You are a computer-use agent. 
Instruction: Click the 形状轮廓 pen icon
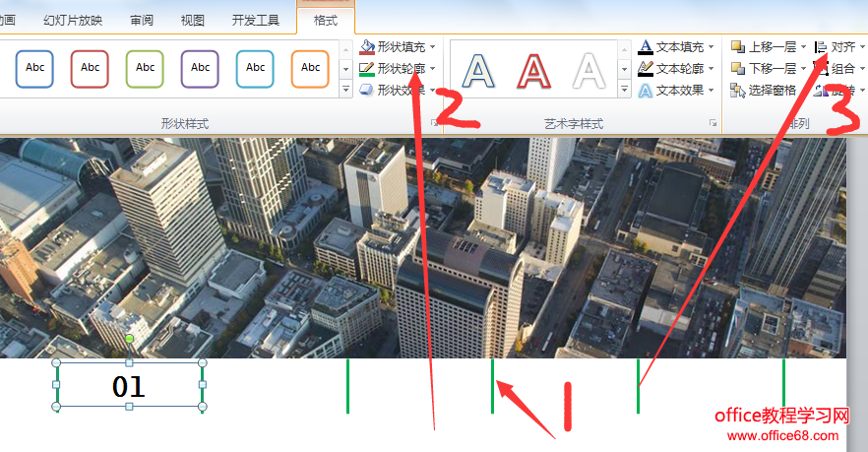[x=366, y=69]
